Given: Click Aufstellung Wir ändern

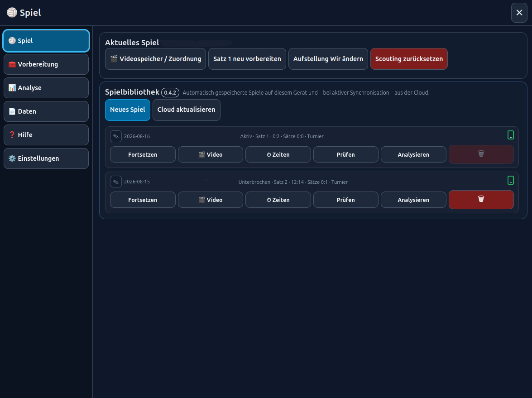Looking at the screenshot, I should [x=328, y=59].
